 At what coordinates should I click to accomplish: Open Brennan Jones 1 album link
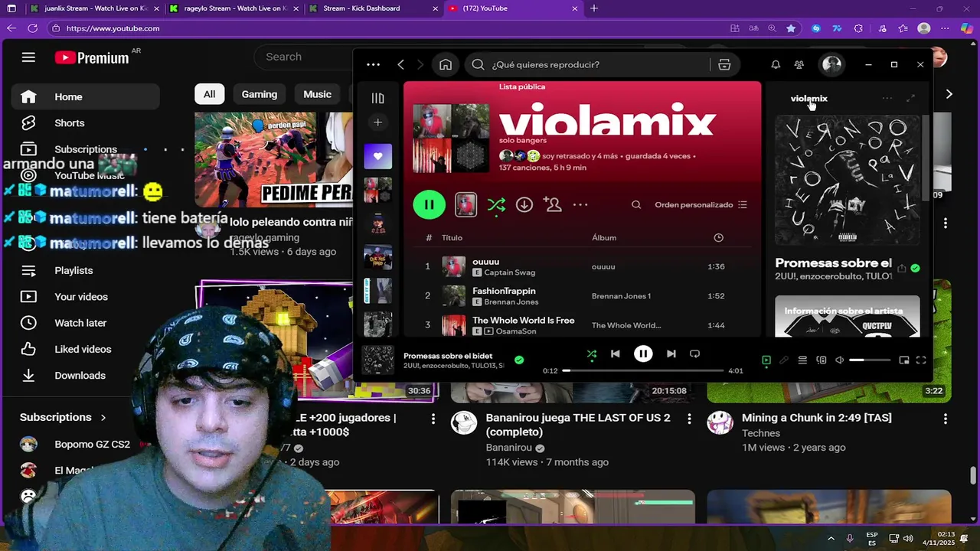[x=621, y=296]
